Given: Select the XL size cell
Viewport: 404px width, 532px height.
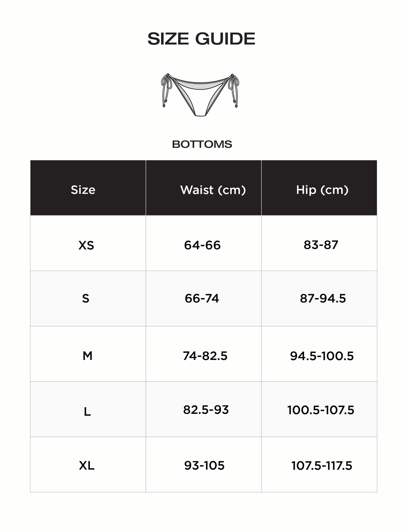Looking at the screenshot, I should 87,466.
